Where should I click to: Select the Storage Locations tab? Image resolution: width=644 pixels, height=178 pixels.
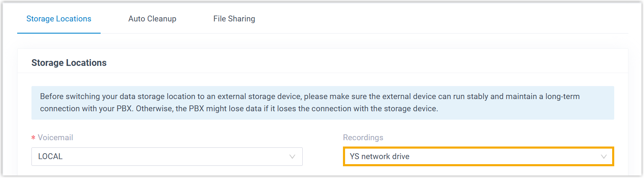click(x=59, y=19)
